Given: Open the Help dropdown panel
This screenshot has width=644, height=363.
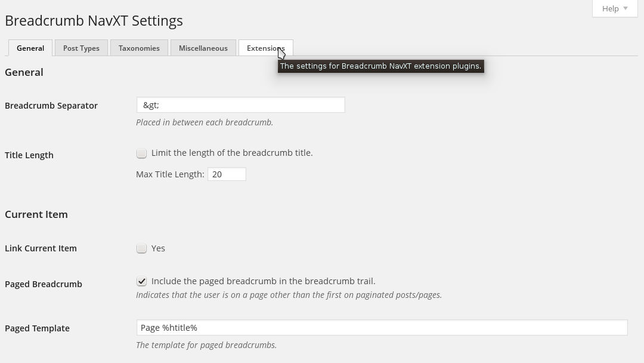Looking at the screenshot, I should tap(615, 8).
